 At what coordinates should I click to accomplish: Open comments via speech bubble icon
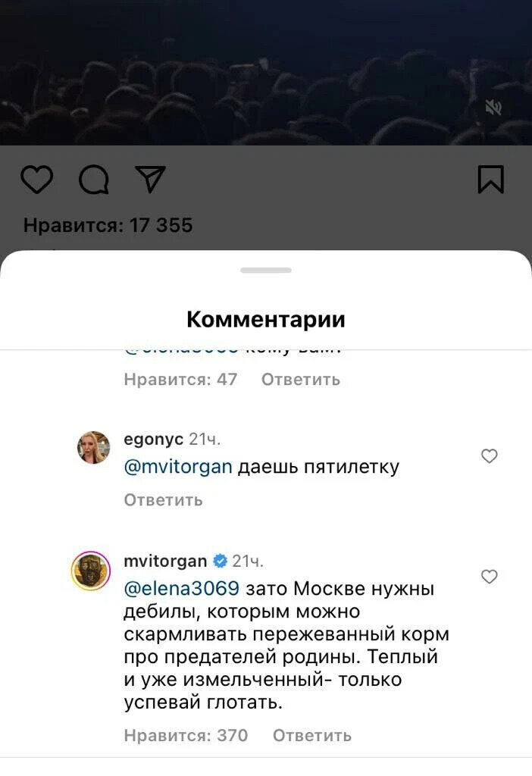click(94, 179)
